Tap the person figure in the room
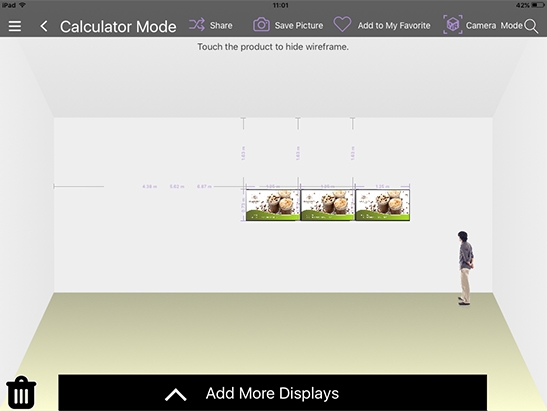Image resolution: width=547 pixels, height=411 pixels. pyautogui.click(x=465, y=268)
